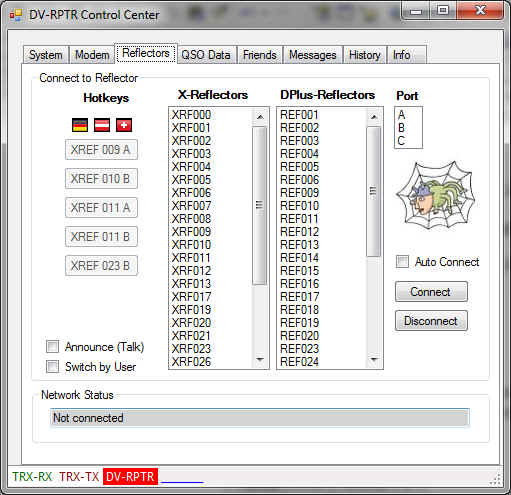This screenshot has width=511, height=495.
Task: Click the German flag hotkey icon
Action: 80,125
